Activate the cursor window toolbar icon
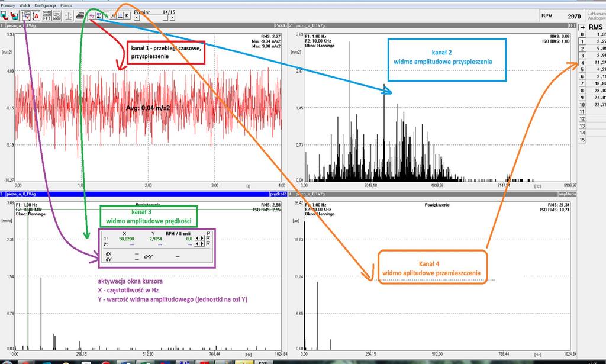 26,15
